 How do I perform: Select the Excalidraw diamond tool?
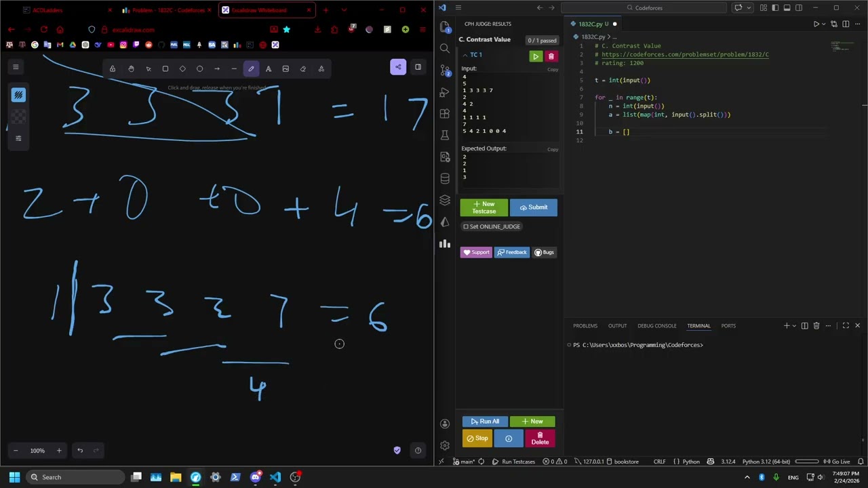(182, 68)
